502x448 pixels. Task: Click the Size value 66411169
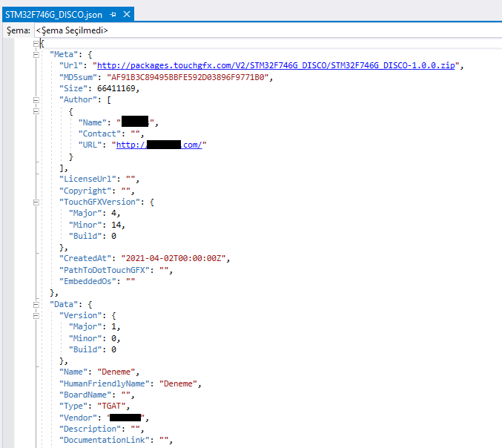click(x=116, y=88)
